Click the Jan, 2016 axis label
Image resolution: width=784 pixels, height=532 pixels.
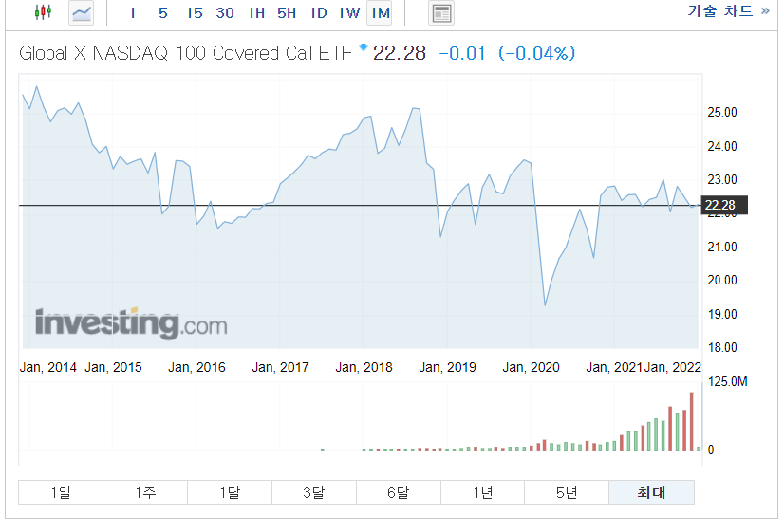196,367
